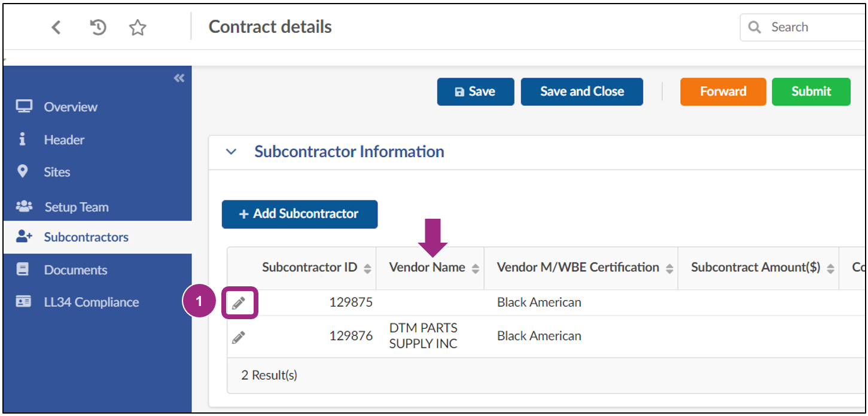Open Documents via the book icon
Viewport: 868px width, 416px height.
pos(24,270)
